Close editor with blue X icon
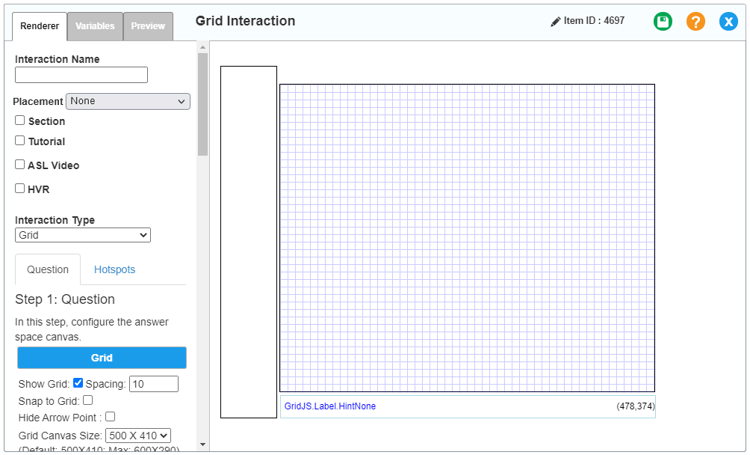The width and height of the screenshot is (750, 455). coord(728,22)
